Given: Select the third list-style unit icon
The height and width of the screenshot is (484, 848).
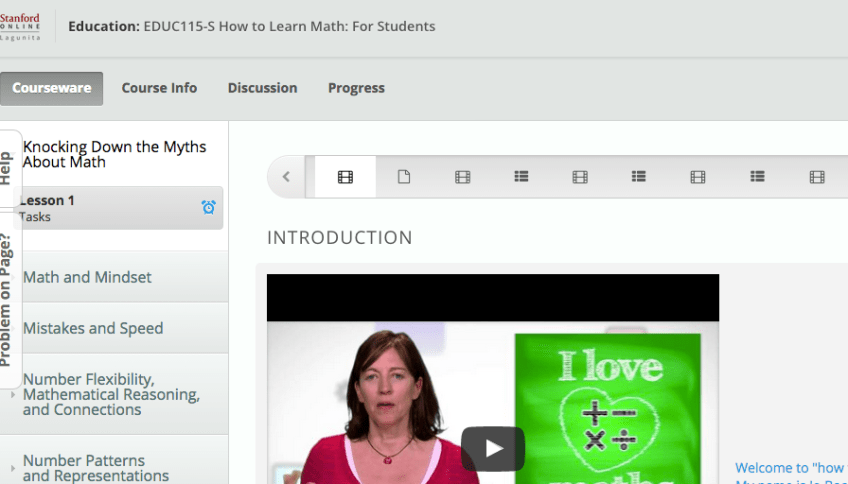Looking at the screenshot, I should point(757,177).
